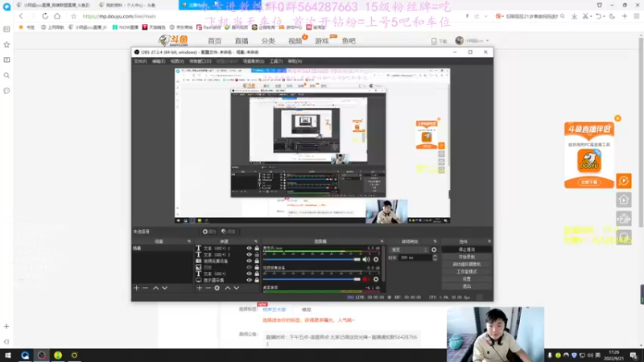Add a new source with plus icon

[x=199, y=288]
